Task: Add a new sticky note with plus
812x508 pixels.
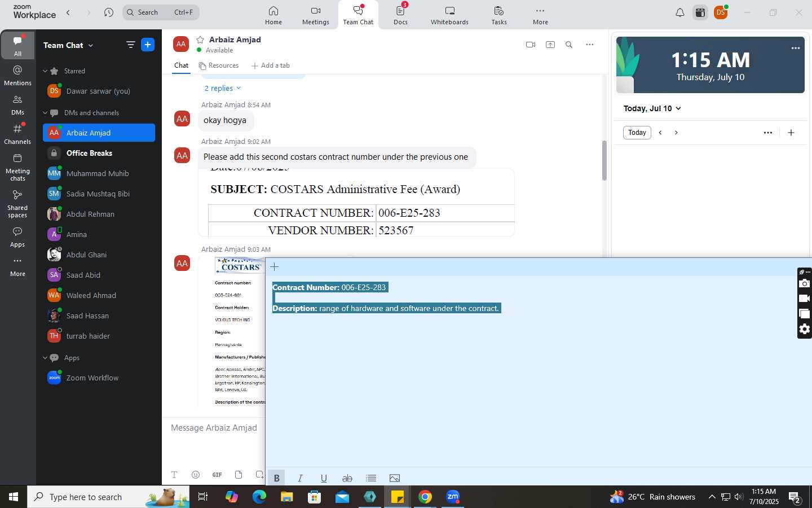Action: coord(275,267)
